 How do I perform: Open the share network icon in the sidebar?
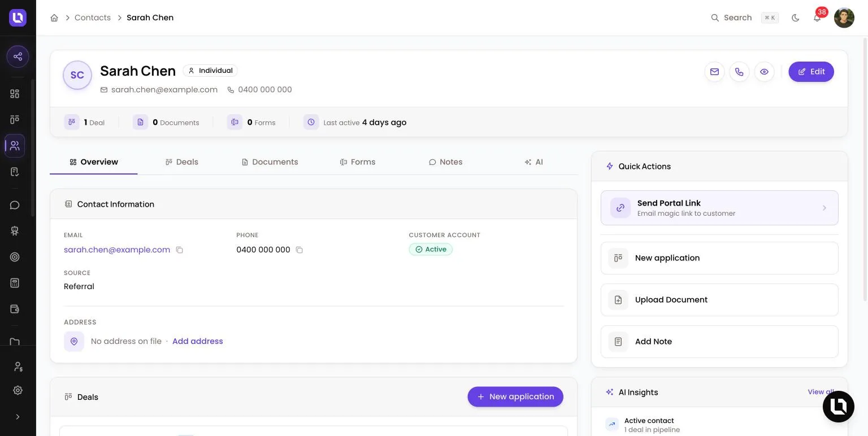click(x=18, y=56)
